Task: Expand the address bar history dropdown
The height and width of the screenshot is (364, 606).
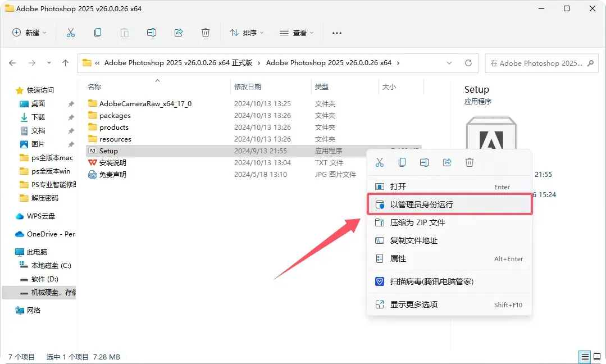Action: [449, 62]
